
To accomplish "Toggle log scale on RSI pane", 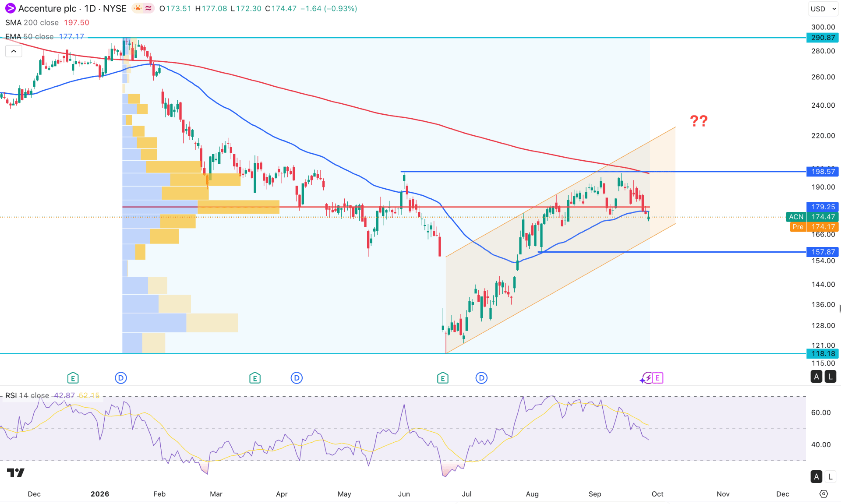I will tap(830, 477).
